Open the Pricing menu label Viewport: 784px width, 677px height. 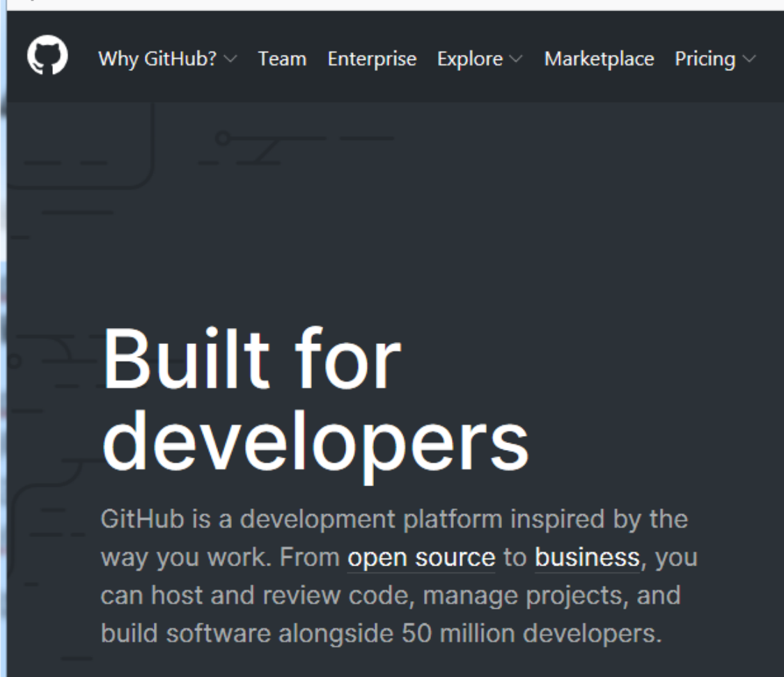[x=705, y=59]
